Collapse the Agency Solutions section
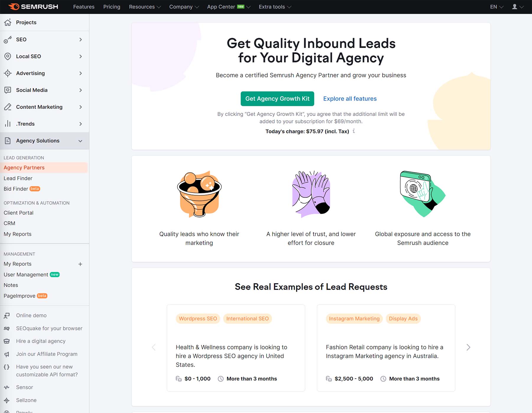This screenshot has width=532, height=413. [80, 141]
